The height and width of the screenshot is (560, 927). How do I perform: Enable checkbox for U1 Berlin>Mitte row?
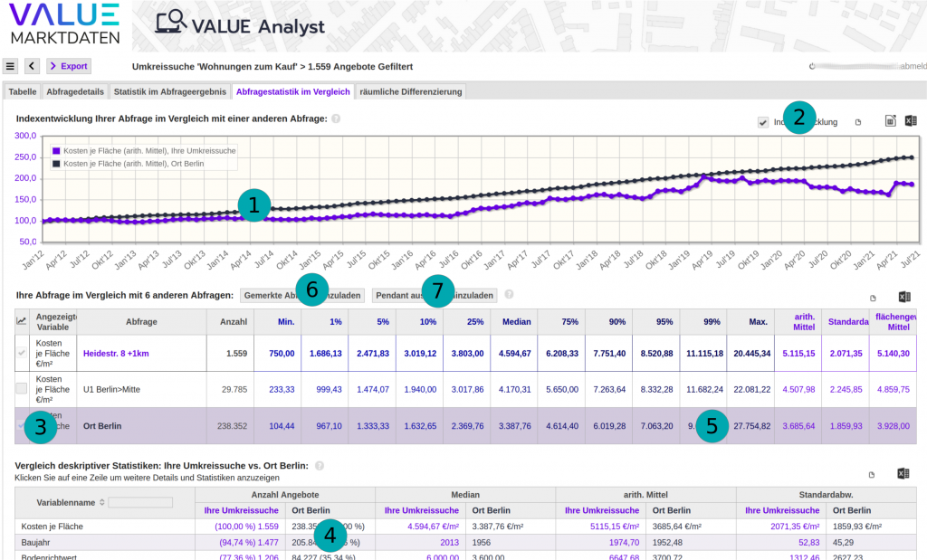click(x=22, y=388)
